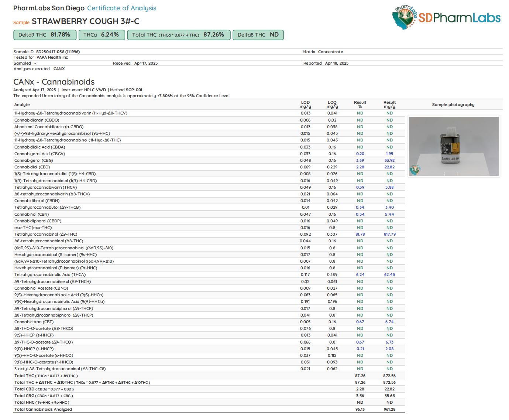The height and width of the screenshot is (420, 509).
Task: Click the Total Cannabinoids Analyzed row label
Action: [43, 409]
